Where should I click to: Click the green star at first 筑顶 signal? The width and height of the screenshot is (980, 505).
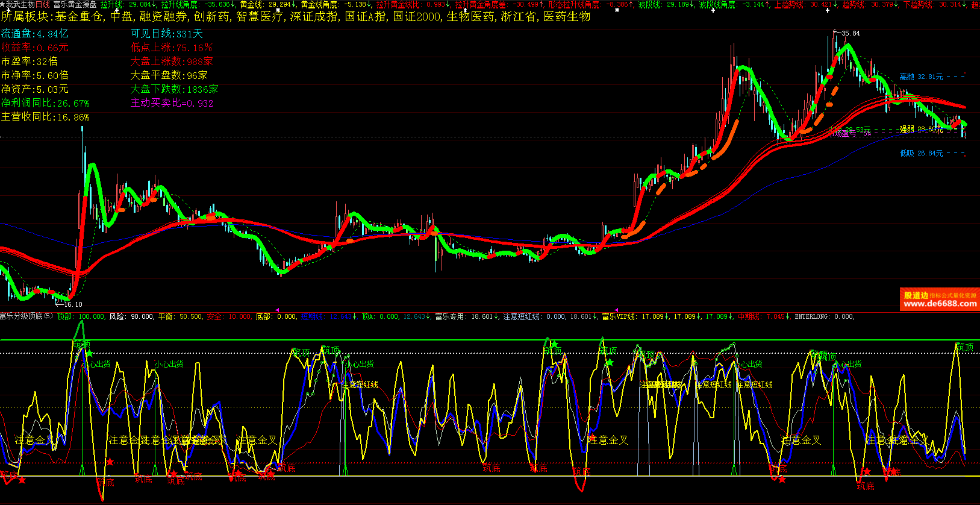tap(89, 354)
